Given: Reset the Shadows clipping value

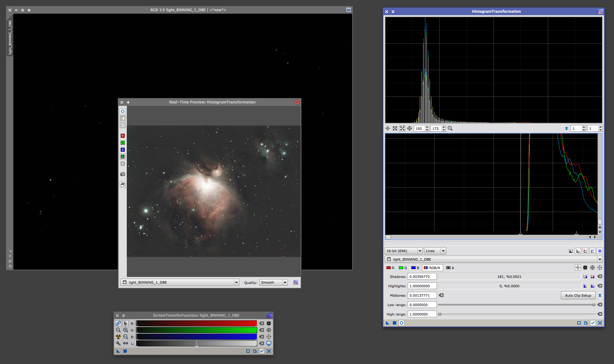Looking at the screenshot, I should point(600,276).
